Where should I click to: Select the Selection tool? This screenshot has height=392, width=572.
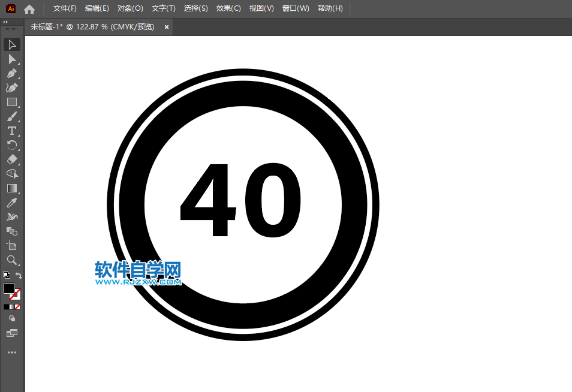[x=11, y=44]
